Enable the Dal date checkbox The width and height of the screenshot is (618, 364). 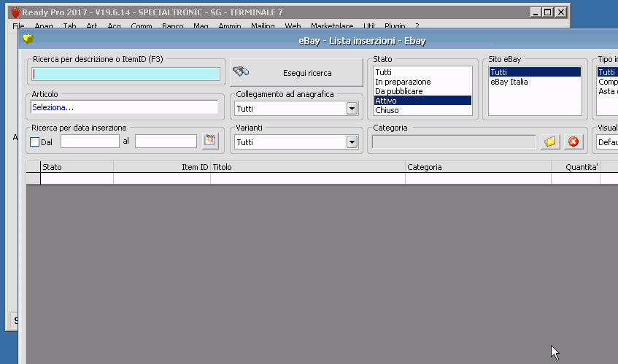[x=35, y=142]
